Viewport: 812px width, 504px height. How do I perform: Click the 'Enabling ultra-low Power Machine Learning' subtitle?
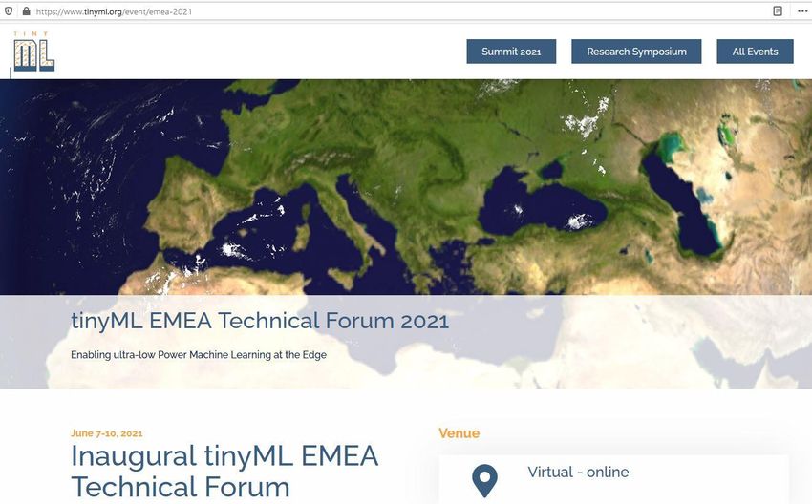pyautogui.click(x=199, y=355)
